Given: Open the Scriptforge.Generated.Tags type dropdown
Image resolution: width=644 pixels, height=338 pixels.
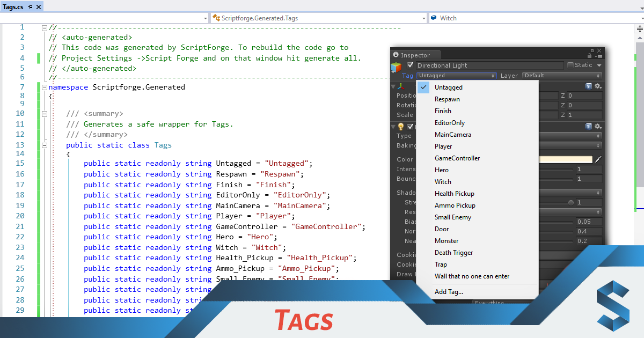Looking at the screenshot, I should [x=319, y=18].
